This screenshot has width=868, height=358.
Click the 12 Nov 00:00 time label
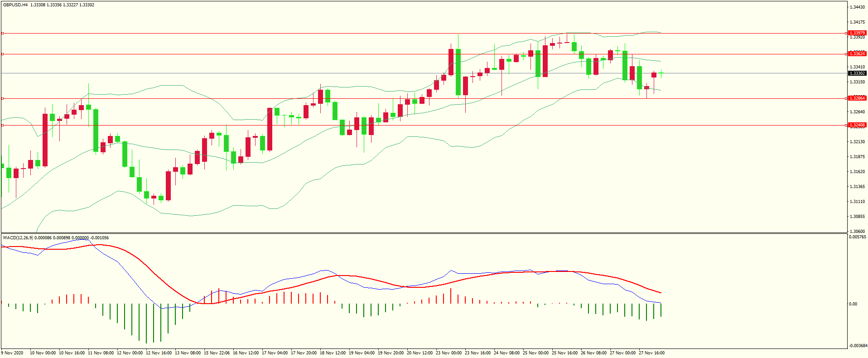point(130,353)
